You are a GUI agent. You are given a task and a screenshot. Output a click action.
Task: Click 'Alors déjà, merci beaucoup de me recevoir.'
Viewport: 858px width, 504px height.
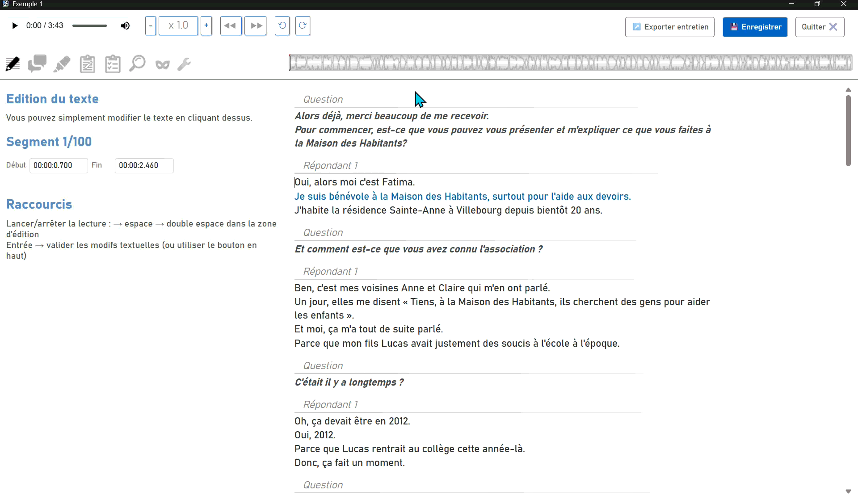click(x=392, y=116)
